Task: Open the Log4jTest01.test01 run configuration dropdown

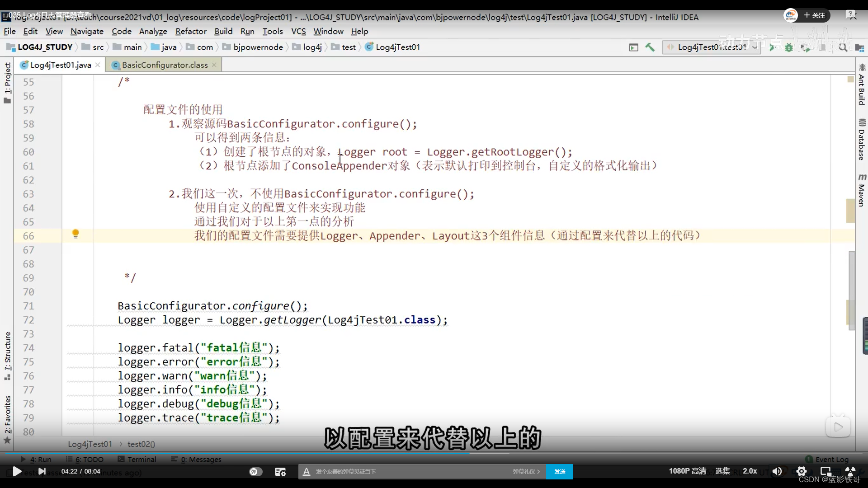Action: [x=711, y=47]
